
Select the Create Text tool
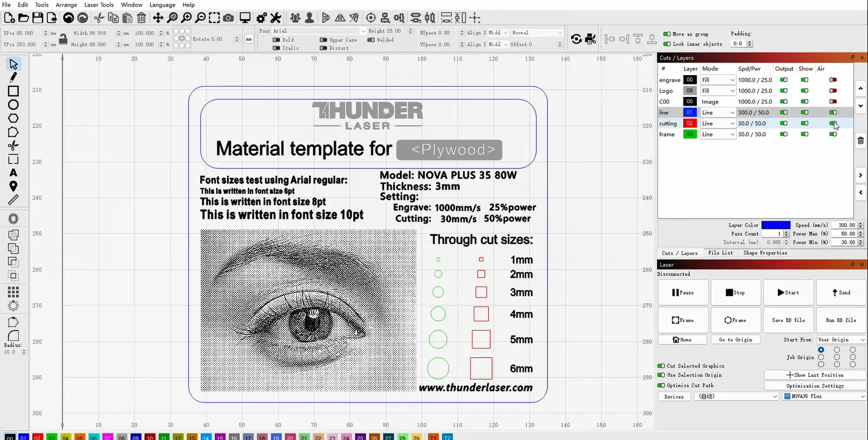click(x=13, y=173)
